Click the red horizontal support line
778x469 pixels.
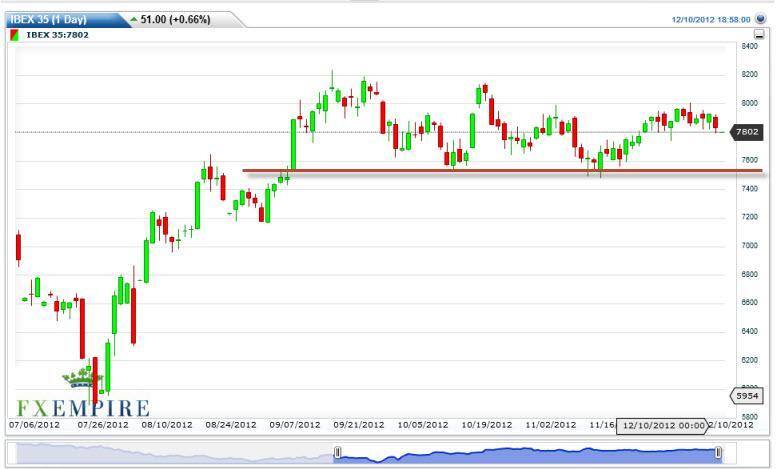500,170
